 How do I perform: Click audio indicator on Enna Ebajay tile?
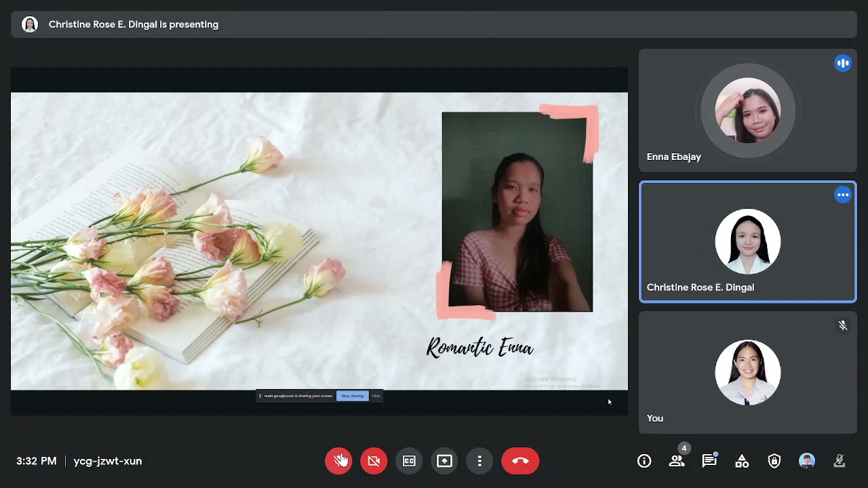click(x=843, y=64)
